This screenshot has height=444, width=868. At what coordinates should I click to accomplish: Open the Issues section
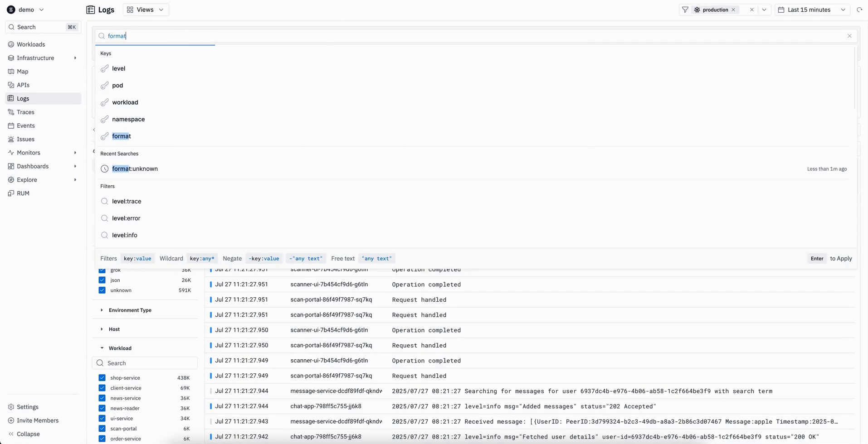[x=26, y=139]
